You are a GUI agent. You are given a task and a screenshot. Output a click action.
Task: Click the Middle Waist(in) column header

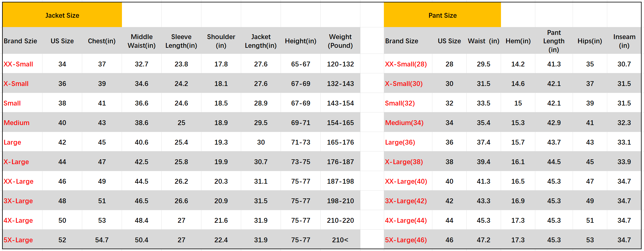click(142, 41)
